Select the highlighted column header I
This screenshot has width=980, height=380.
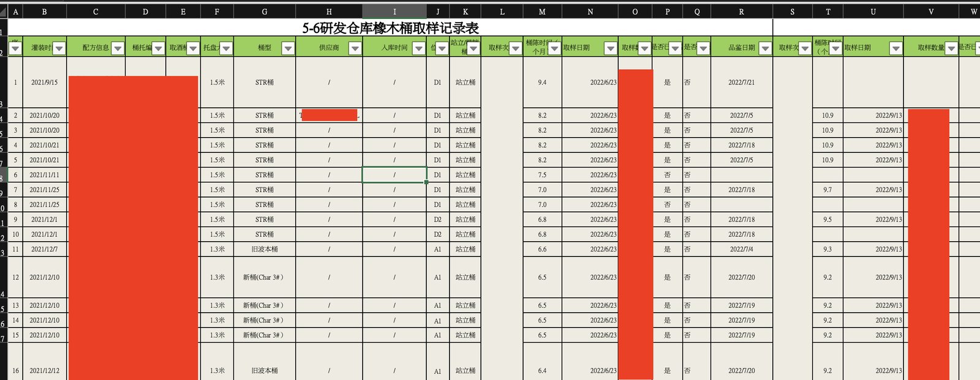[394, 12]
